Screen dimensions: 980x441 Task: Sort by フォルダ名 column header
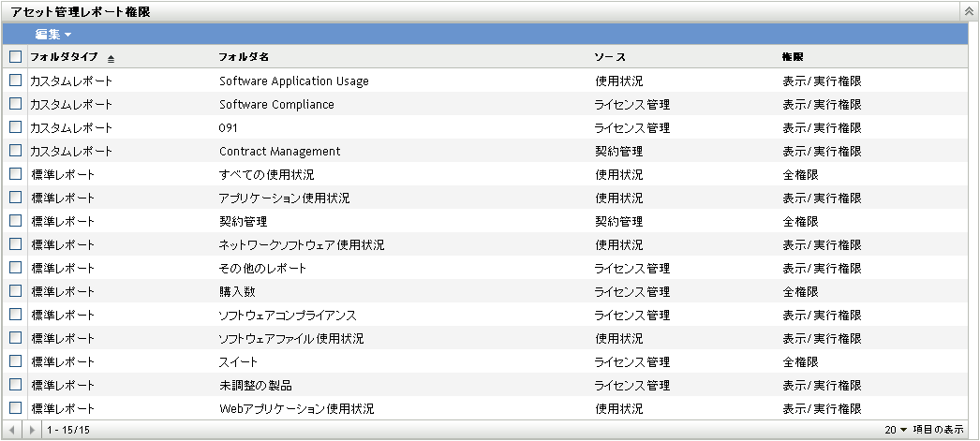[244, 57]
